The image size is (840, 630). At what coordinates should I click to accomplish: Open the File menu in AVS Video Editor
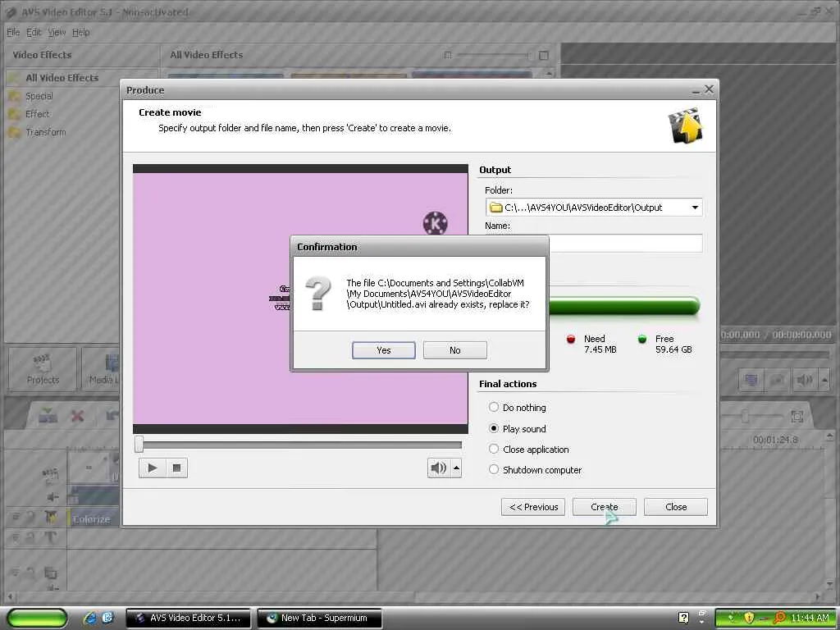pyautogui.click(x=13, y=32)
